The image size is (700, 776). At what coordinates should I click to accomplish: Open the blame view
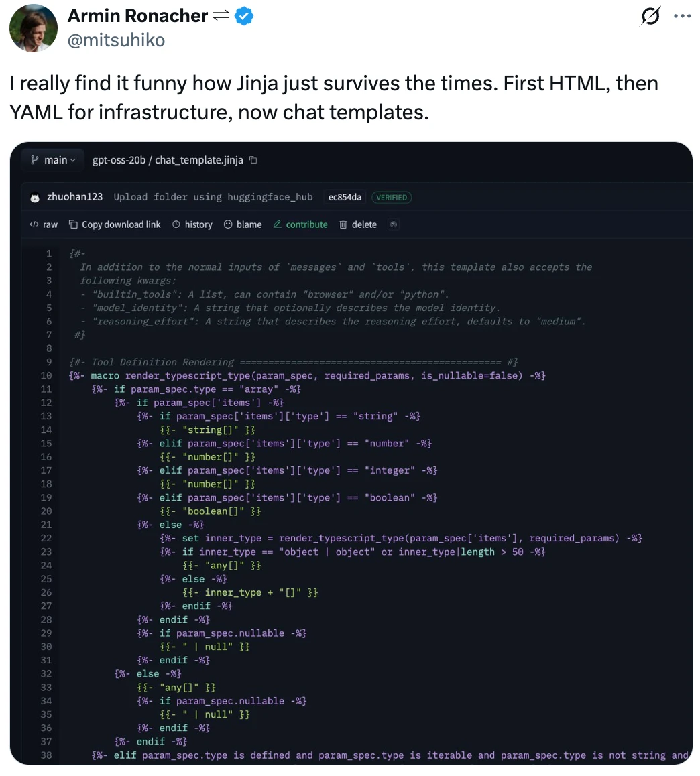(242, 224)
